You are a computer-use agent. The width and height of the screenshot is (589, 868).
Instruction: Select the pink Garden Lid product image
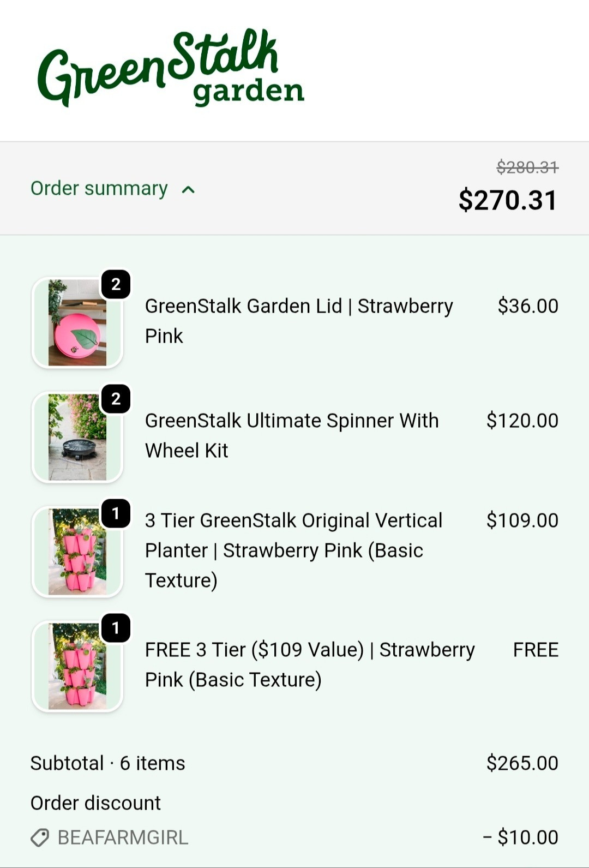coord(77,323)
